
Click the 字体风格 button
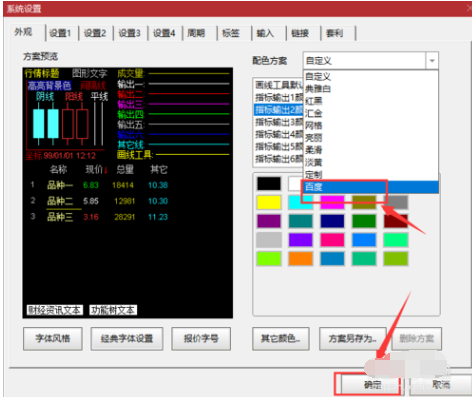click(53, 339)
